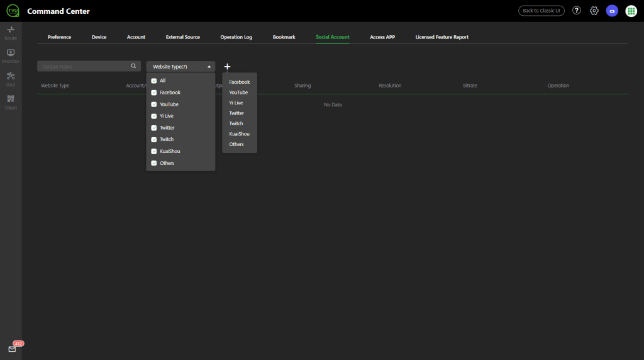This screenshot has height=360, width=644.
Task: Open the help question mark icon
Action: coord(577,11)
